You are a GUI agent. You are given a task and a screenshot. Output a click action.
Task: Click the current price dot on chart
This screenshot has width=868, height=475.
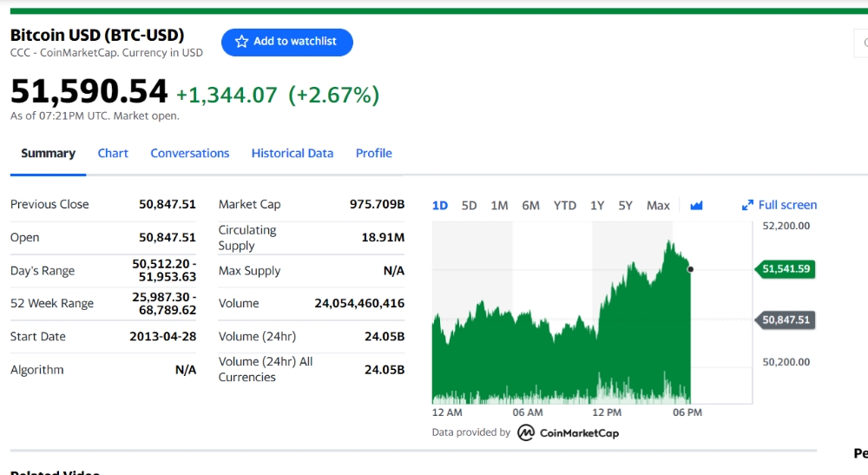690,269
